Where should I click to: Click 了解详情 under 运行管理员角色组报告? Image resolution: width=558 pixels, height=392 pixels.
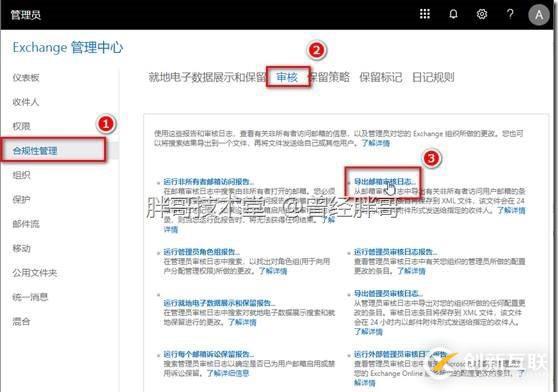[273, 271]
